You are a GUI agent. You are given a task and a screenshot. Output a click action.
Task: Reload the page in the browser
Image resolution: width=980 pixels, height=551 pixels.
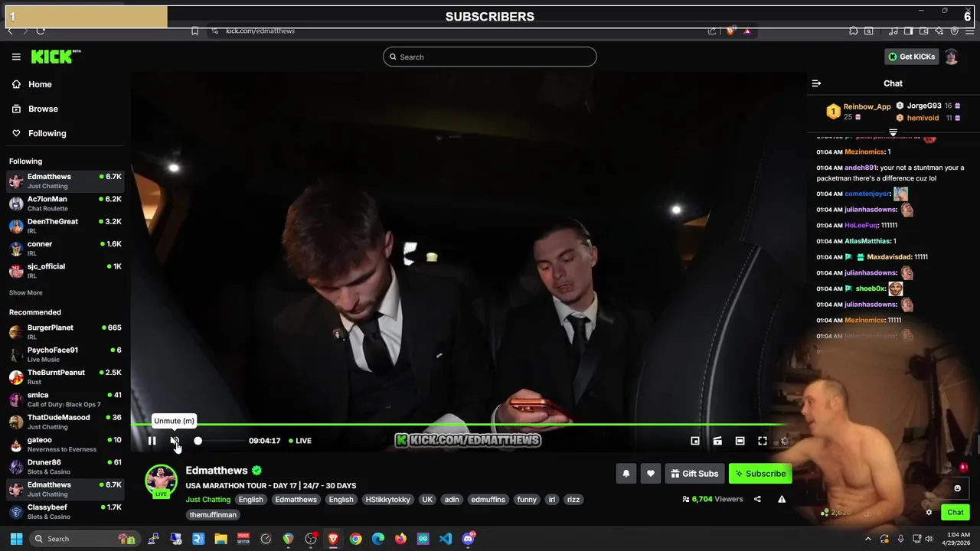tap(41, 31)
